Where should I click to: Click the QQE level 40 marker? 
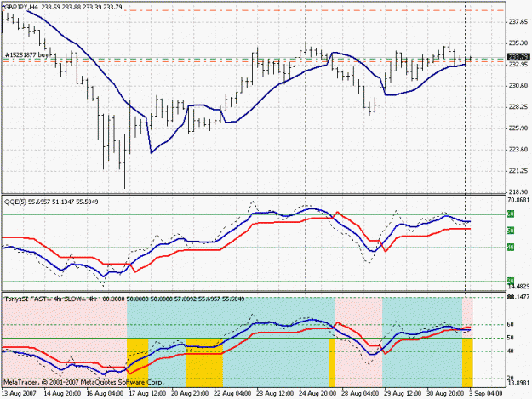coord(511,247)
